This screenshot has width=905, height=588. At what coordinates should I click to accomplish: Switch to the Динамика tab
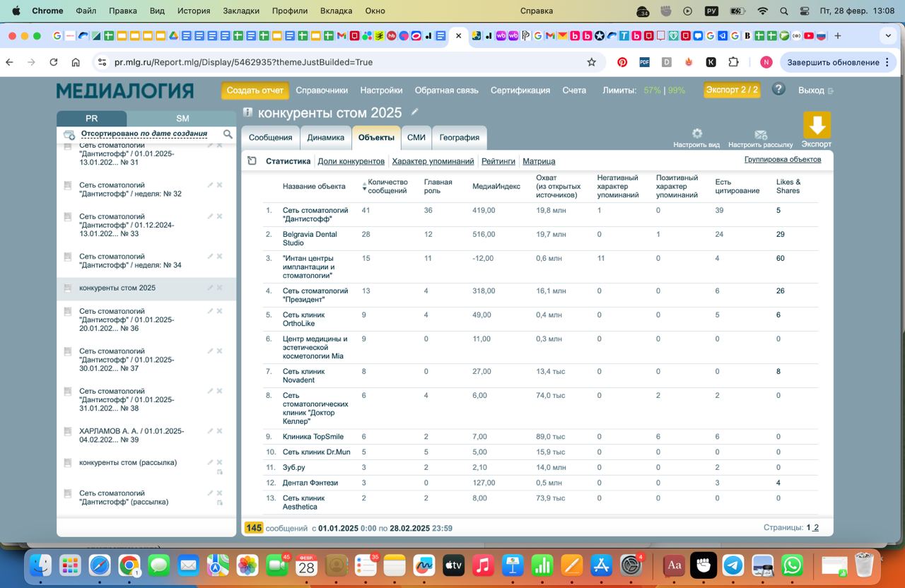pos(325,138)
